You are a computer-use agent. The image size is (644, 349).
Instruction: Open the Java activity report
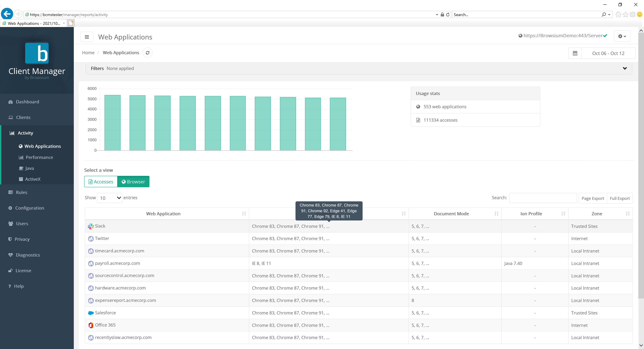coord(29,168)
